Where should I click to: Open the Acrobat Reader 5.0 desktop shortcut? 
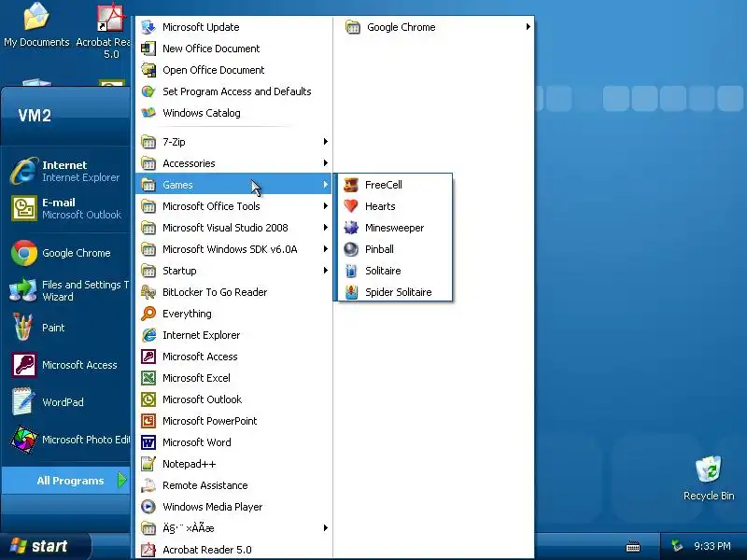[x=110, y=31]
